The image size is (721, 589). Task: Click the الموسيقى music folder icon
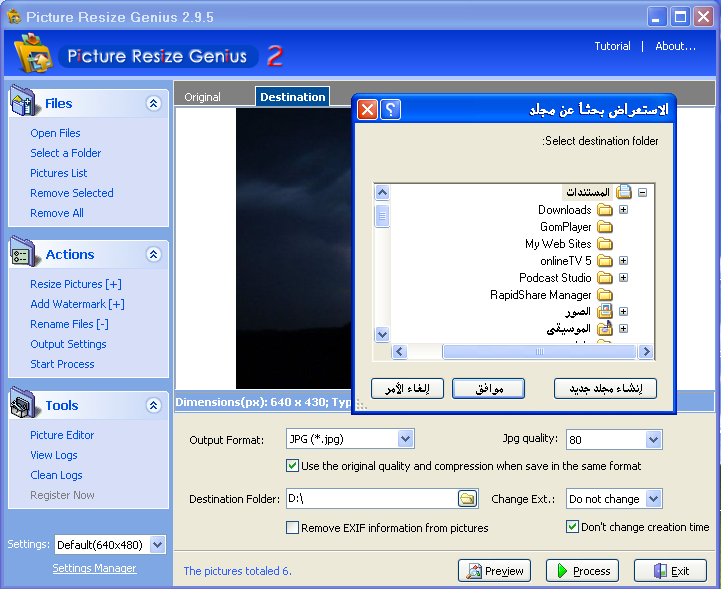point(605,328)
